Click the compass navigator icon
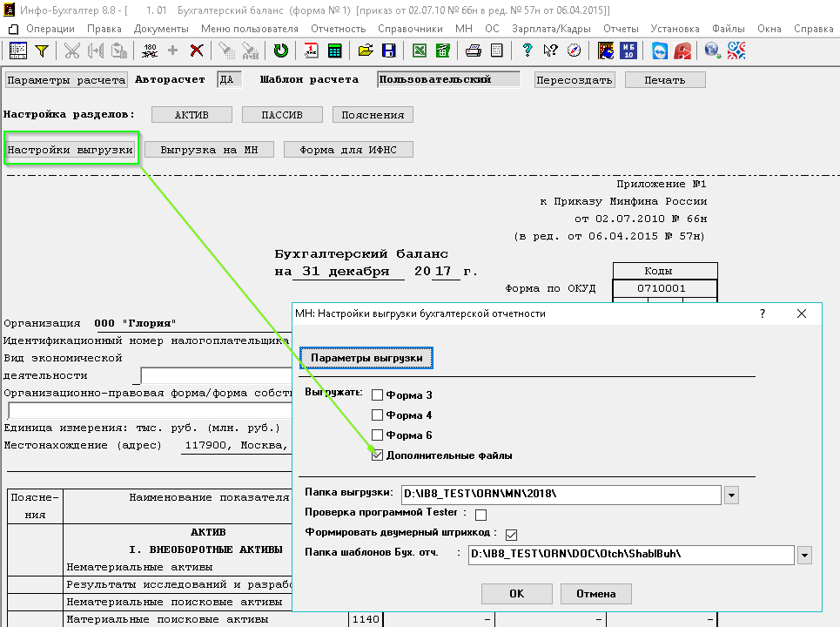This screenshot has height=627, width=840. pyautogui.click(x=575, y=51)
